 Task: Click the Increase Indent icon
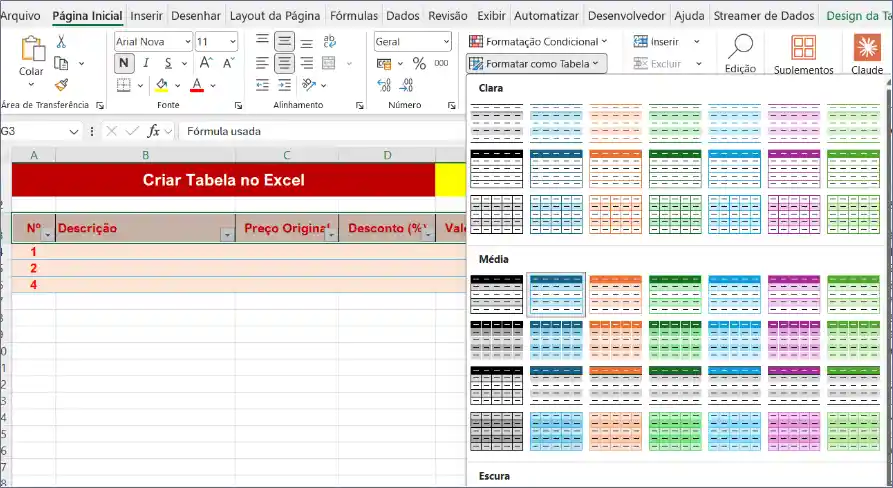click(x=284, y=85)
